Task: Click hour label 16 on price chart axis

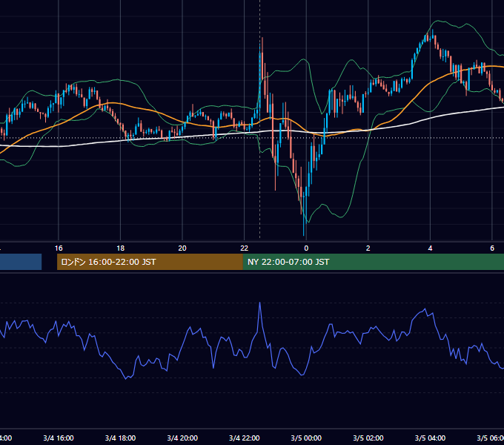Action: pyautogui.click(x=59, y=248)
